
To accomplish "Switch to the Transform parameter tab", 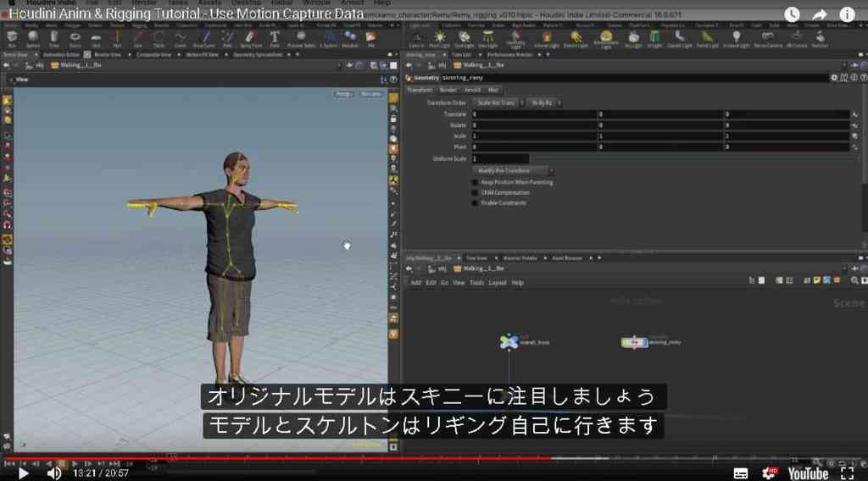I will (420, 90).
